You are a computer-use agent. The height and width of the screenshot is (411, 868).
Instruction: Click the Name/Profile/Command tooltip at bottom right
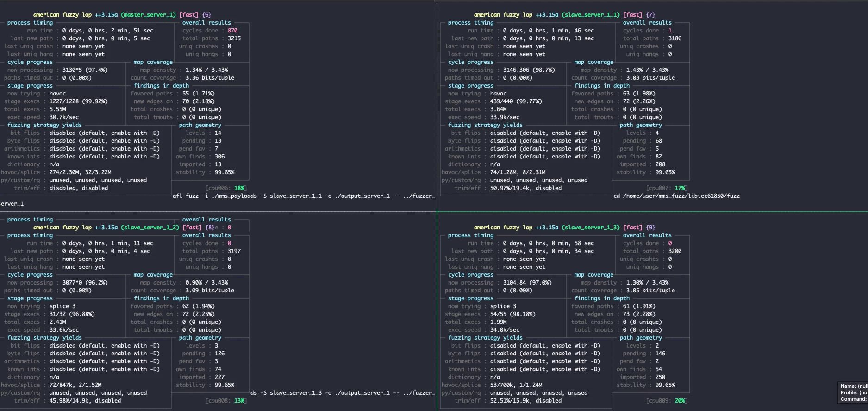pos(853,392)
